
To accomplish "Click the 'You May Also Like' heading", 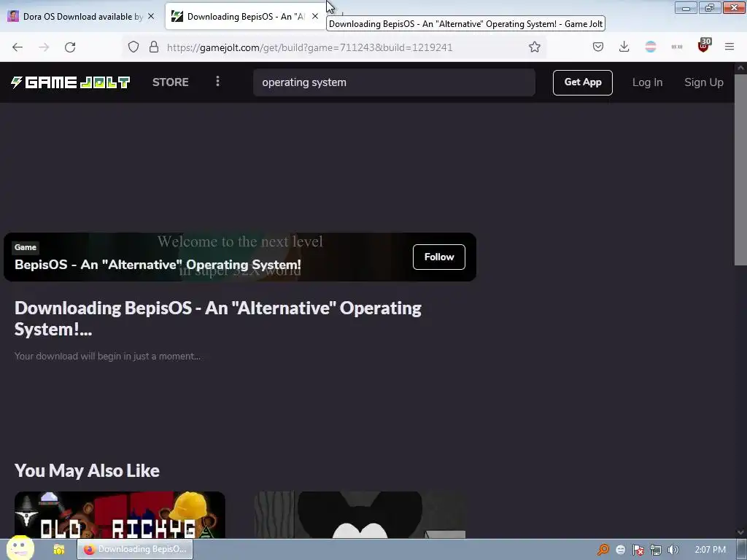I will click(x=87, y=470).
